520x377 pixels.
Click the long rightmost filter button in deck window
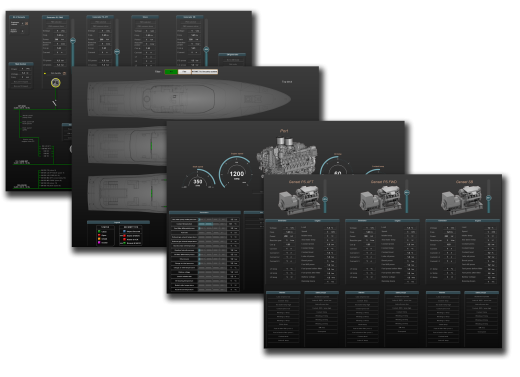click(x=205, y=72)
